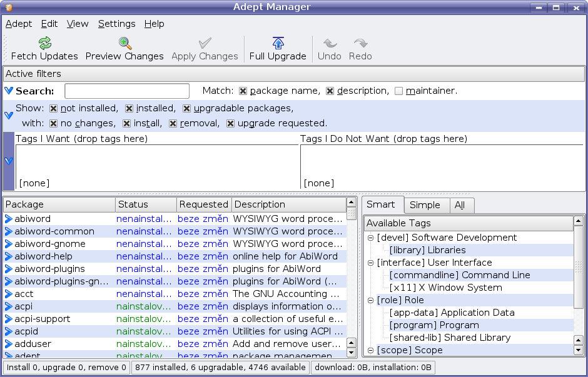Uncheck the upgradable packages filter
Screen dimensions: 588x377
tap(186, 109)
